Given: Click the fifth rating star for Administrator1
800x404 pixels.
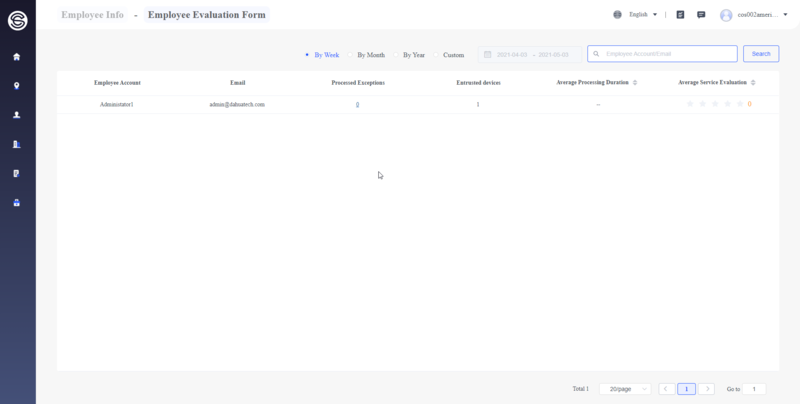Looking at the screenshot, I should click(x=740, y=104).
